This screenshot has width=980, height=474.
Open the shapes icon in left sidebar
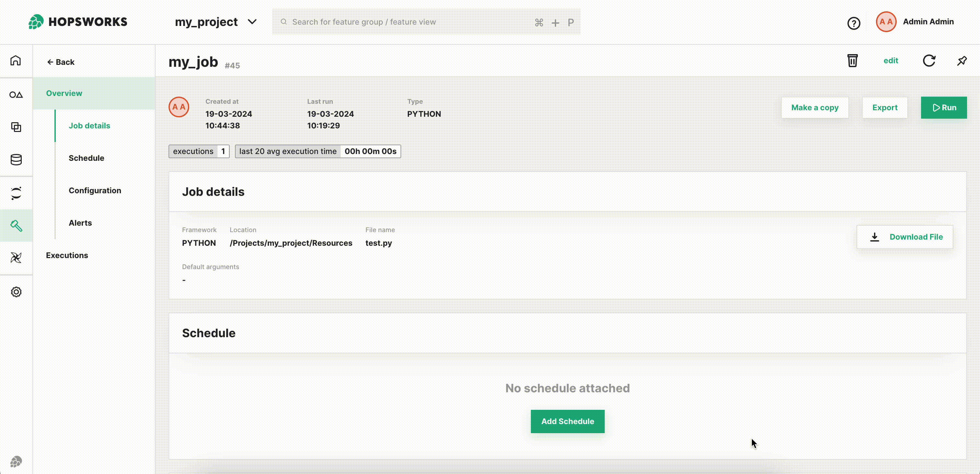coord(16,94)
